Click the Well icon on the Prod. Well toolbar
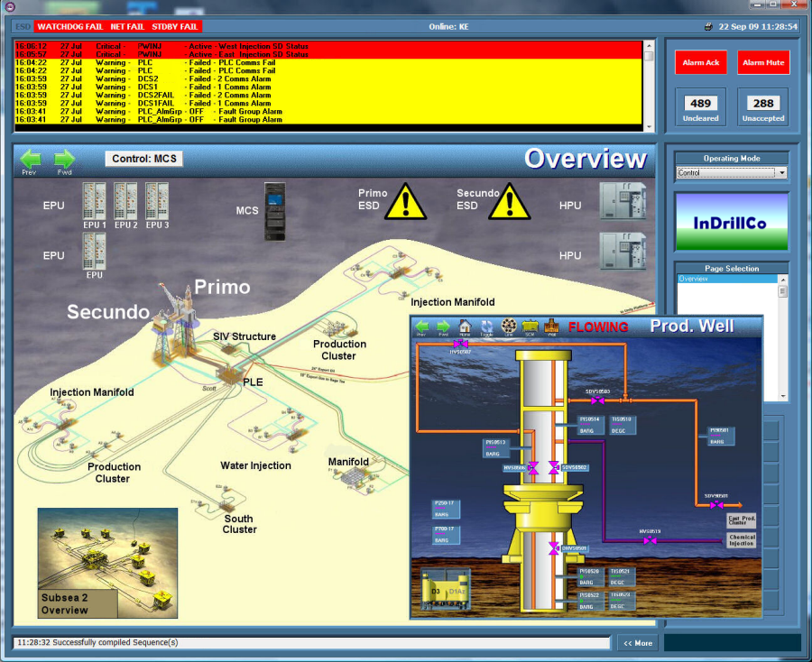 point(551,326)
